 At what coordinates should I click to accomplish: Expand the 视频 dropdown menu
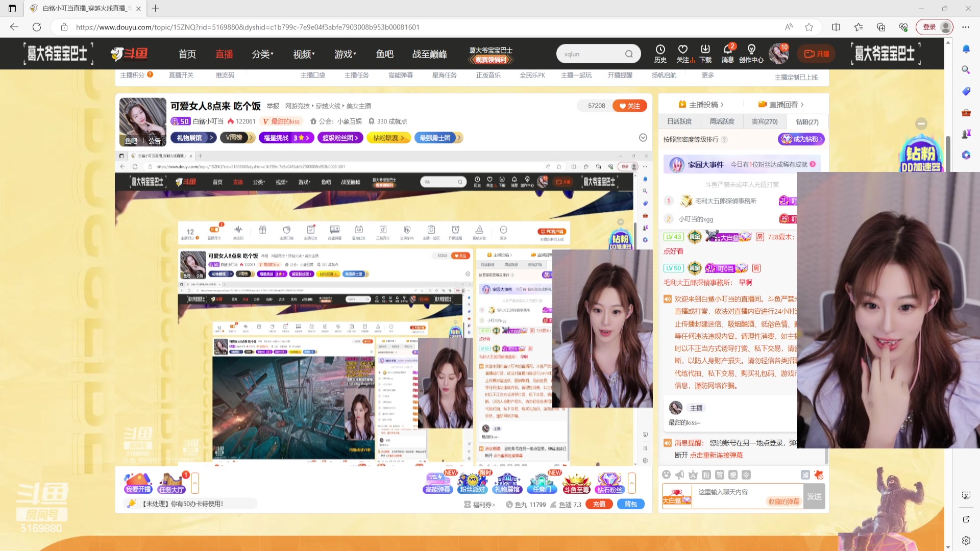(x=304, y=54)
